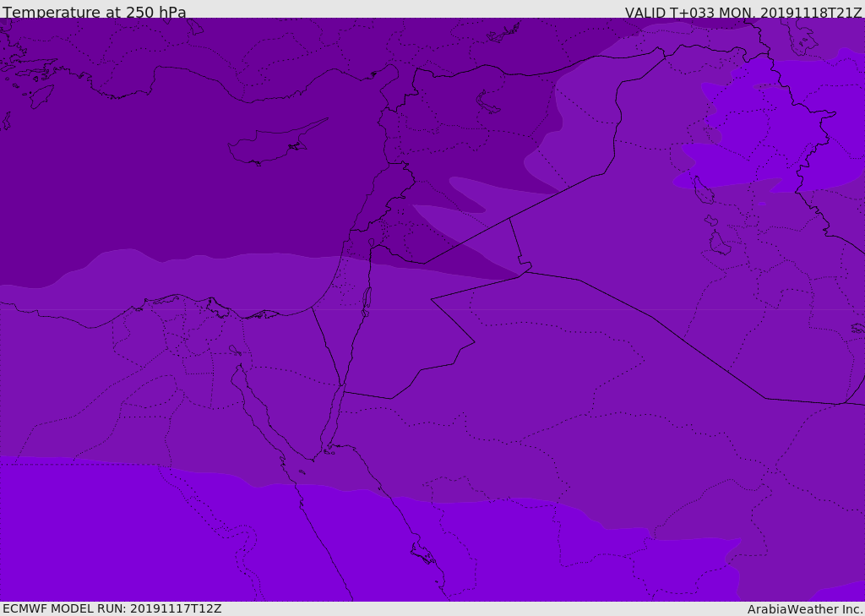Screen dimensions: 865x616
Task: Click the 'ArabiaWeather Inc.' credit text
Action: point(804,609)
